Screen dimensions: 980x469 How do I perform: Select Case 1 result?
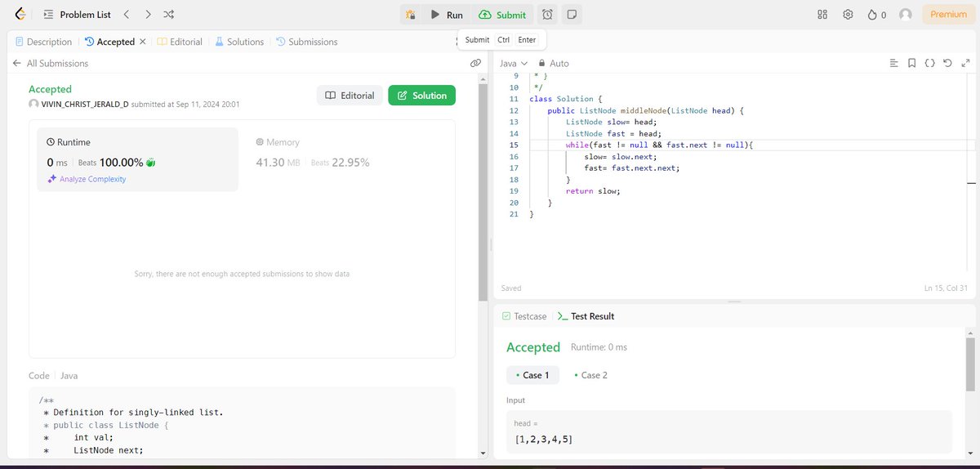coord(532,375)
